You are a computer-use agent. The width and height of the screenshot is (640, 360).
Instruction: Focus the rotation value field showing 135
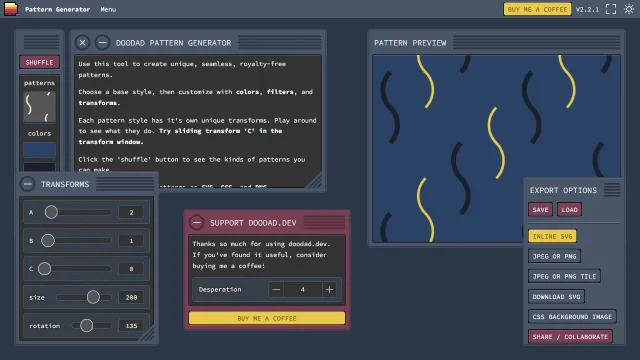coord(131,326)
